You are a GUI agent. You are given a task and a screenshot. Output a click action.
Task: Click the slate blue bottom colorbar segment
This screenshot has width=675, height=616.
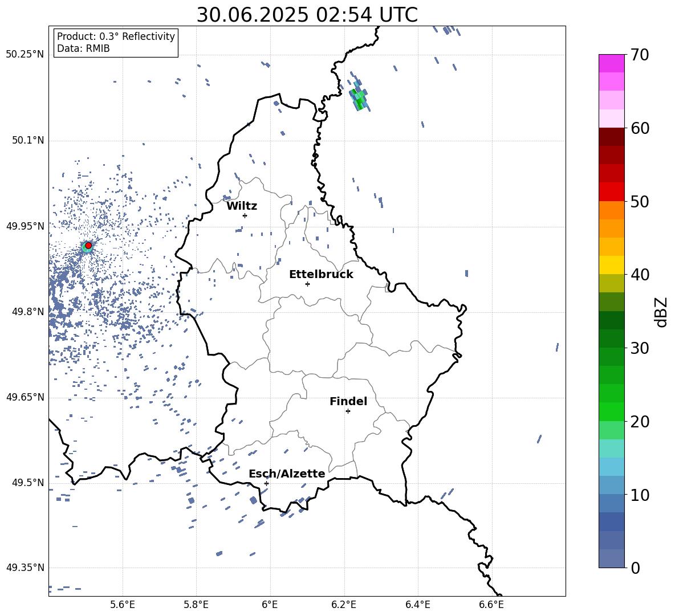611,558
